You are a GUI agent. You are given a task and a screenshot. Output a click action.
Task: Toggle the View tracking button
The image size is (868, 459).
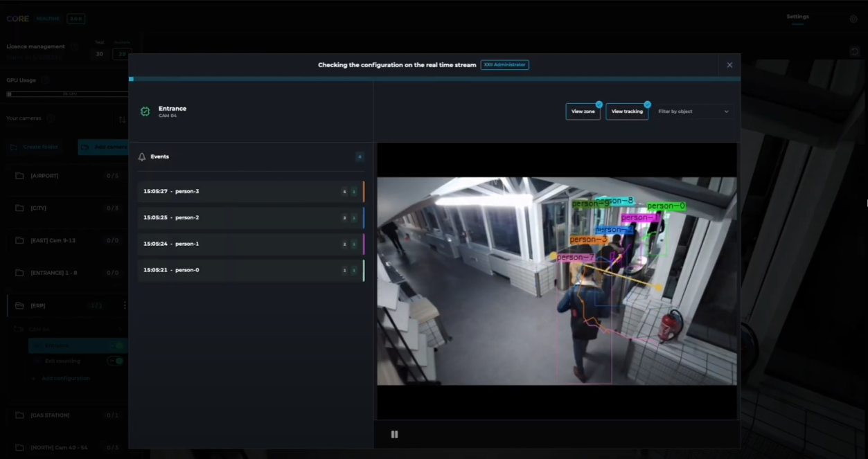point(627,111)
